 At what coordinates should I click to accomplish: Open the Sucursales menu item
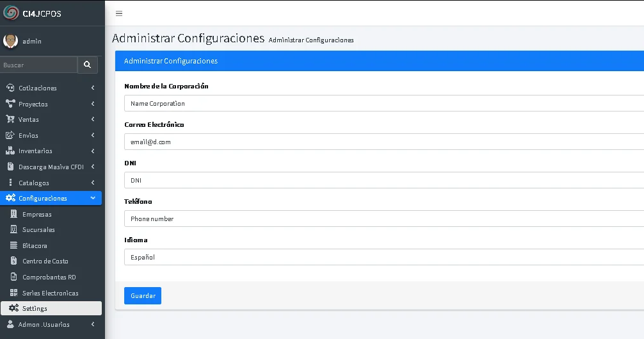point(38,230)
